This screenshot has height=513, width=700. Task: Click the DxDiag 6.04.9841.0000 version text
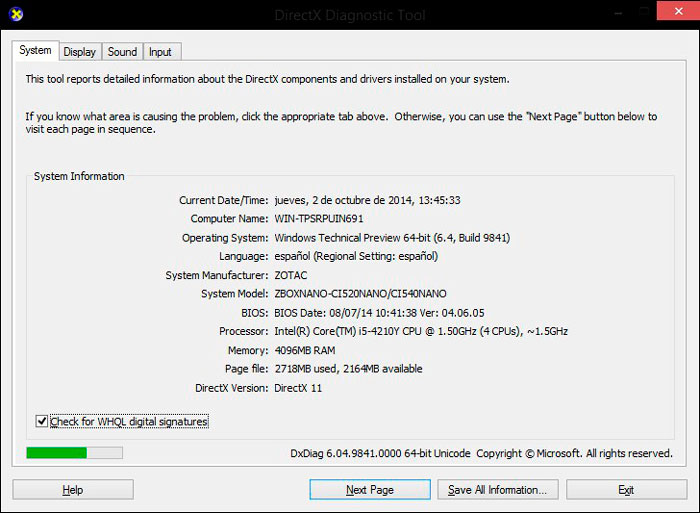point(379,454)
